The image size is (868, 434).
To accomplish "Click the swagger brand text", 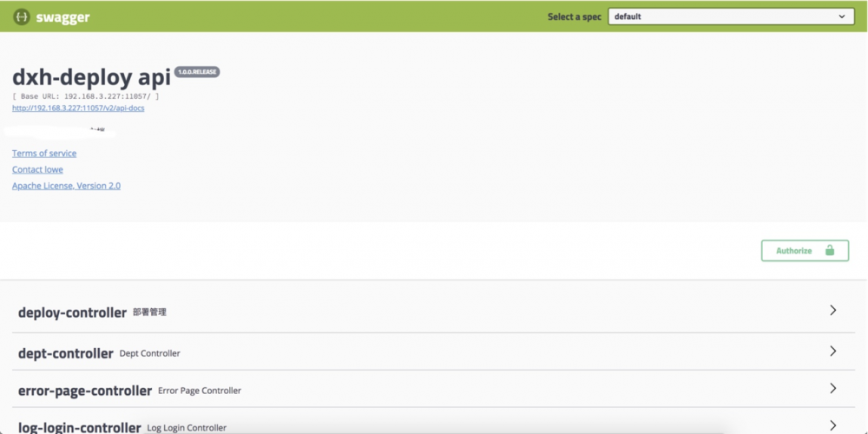I will 63,17.
